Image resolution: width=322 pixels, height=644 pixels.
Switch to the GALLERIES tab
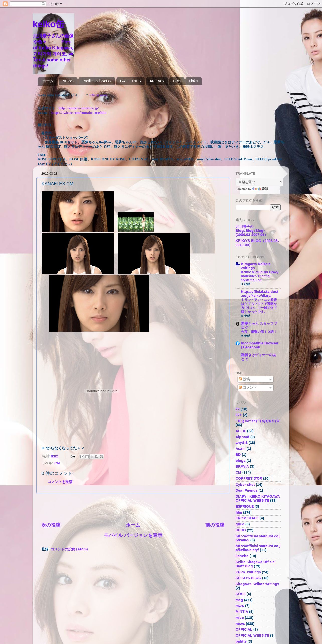(130, 81)
